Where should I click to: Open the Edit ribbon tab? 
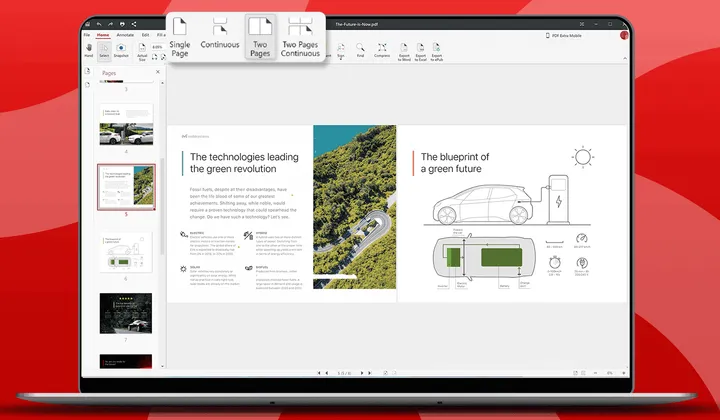point(145,35)
